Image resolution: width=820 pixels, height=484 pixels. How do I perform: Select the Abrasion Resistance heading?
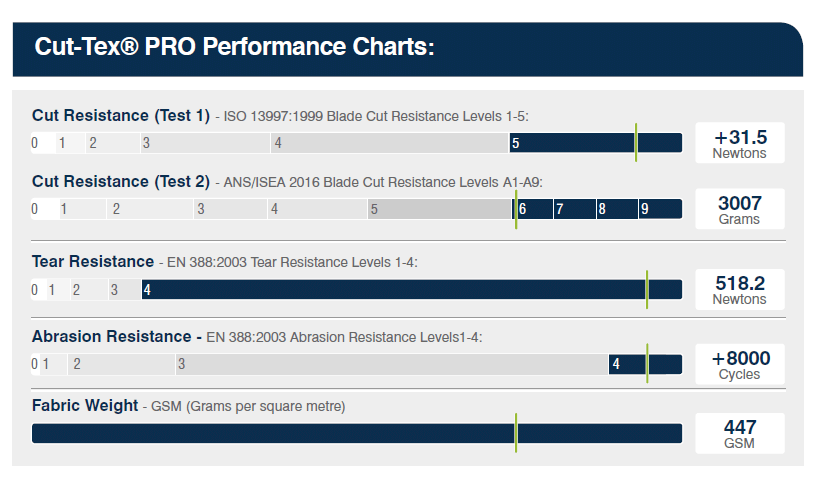coord(111,337)
